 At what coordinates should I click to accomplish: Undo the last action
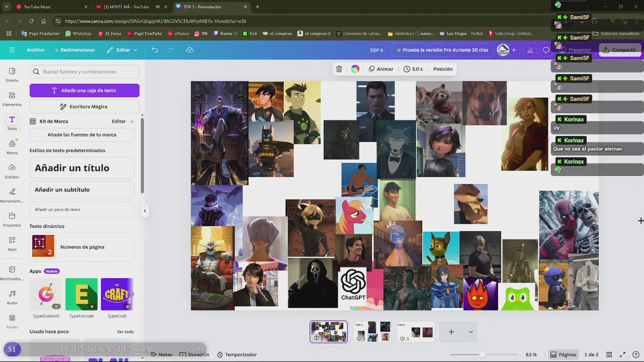pyautogui.click(x=155, y=50)
